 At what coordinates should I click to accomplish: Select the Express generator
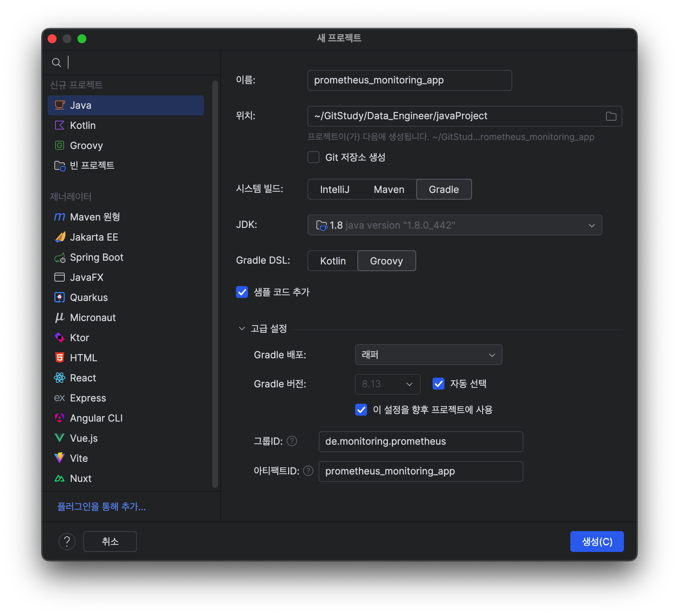(126, 398)
